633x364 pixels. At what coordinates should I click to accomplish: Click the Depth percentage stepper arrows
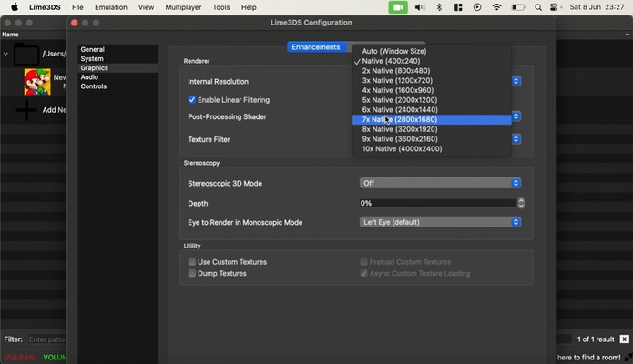521,203
